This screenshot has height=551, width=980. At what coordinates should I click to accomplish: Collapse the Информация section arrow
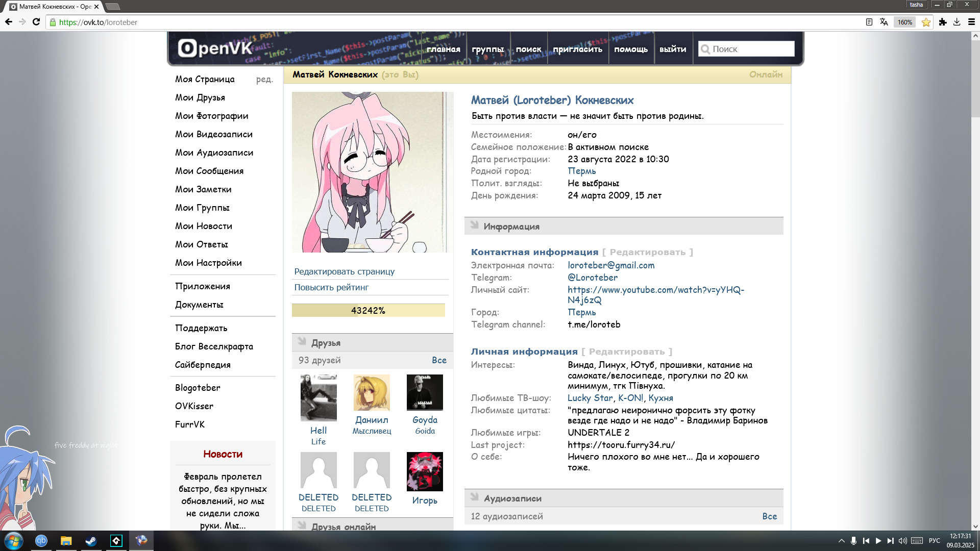[x=474, y=225]
